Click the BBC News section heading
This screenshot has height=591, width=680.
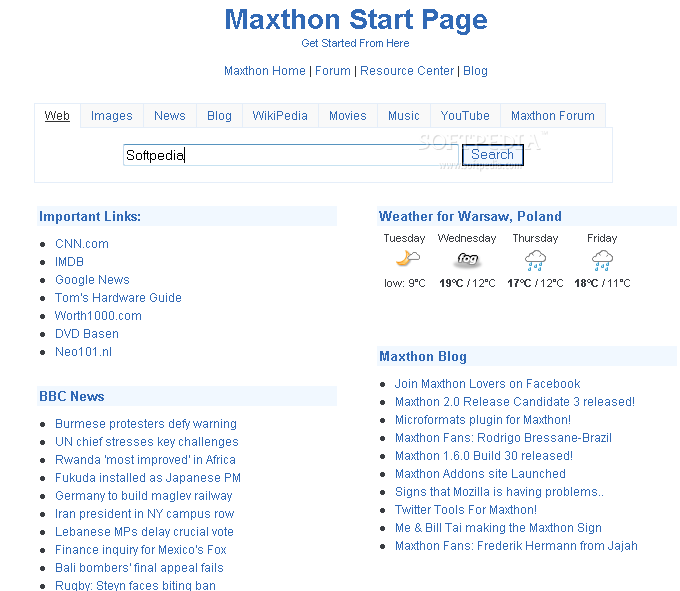click(x=72, y=396)
